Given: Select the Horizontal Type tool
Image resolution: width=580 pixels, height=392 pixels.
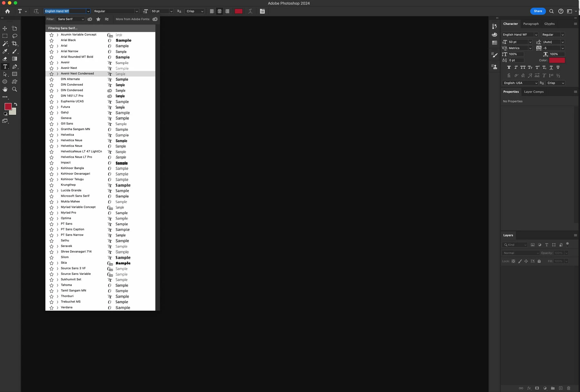Looking at the screenshot, I should coord(5,66).
